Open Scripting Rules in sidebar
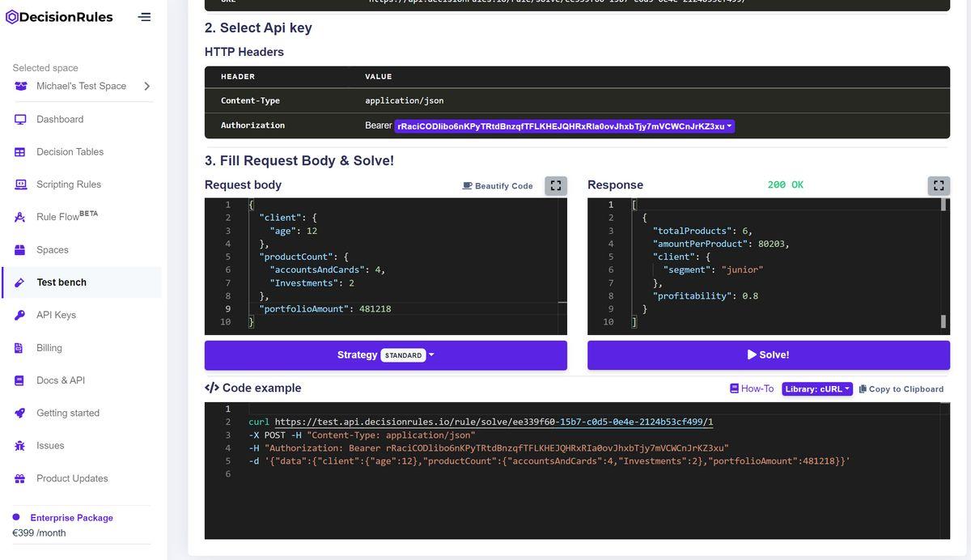 point(68,185)
